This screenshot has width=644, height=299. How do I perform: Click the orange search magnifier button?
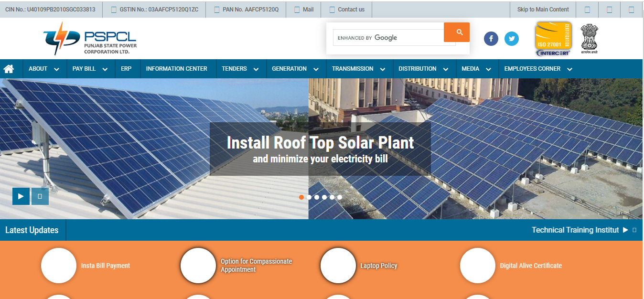(x=457, y=32)
